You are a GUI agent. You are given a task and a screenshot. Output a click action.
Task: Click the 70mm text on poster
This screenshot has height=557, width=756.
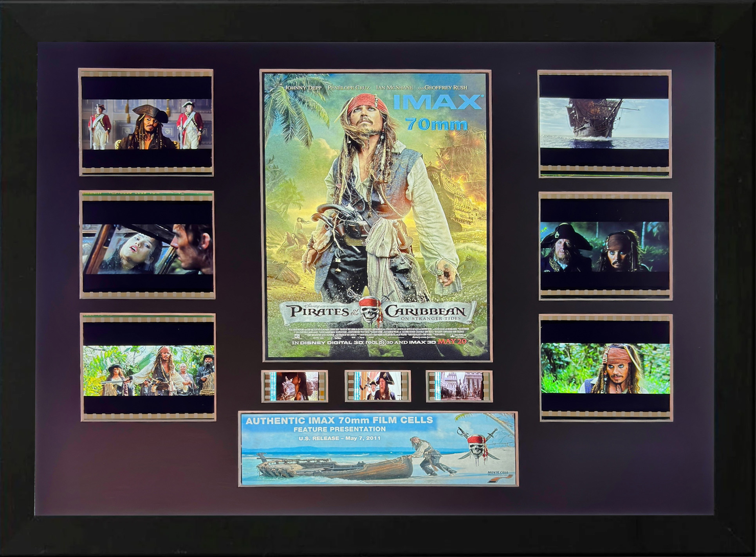click(x=437, y=124)
